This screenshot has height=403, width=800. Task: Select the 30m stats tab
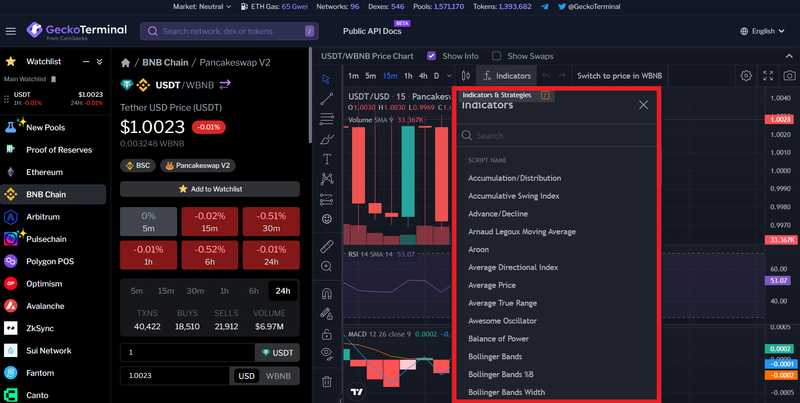(195, 291)
